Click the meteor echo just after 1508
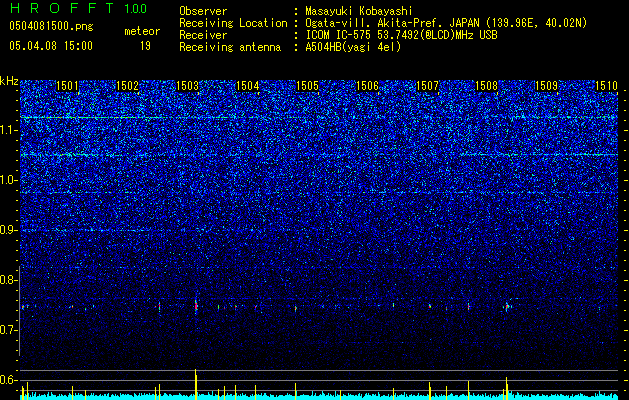 [507, 307]
